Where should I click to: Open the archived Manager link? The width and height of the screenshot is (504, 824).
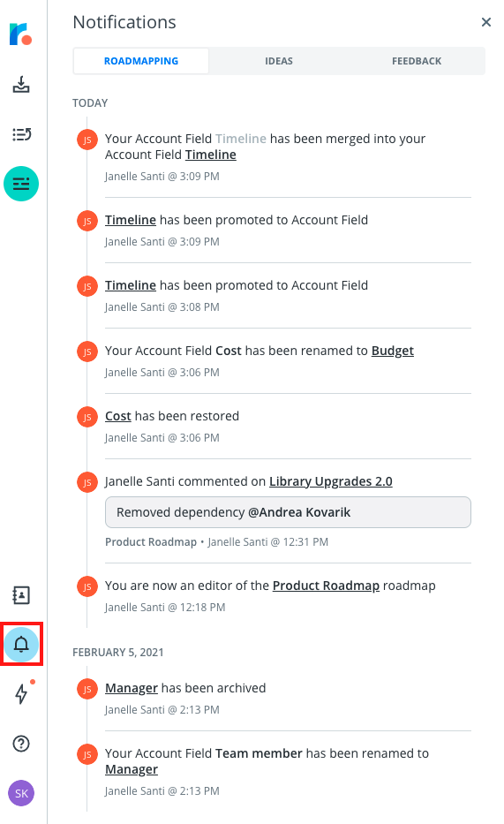click(x=132, y=688)
